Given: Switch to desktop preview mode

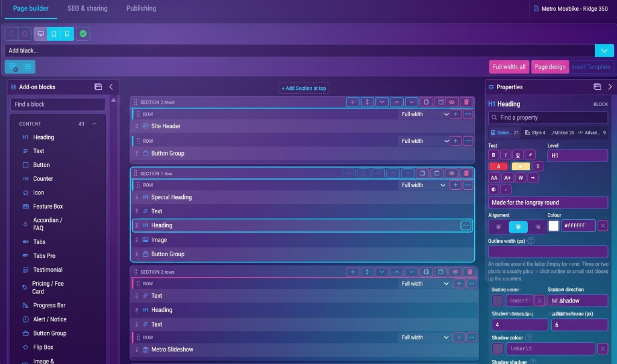Looking at the screenshot, I should (40, 34).
